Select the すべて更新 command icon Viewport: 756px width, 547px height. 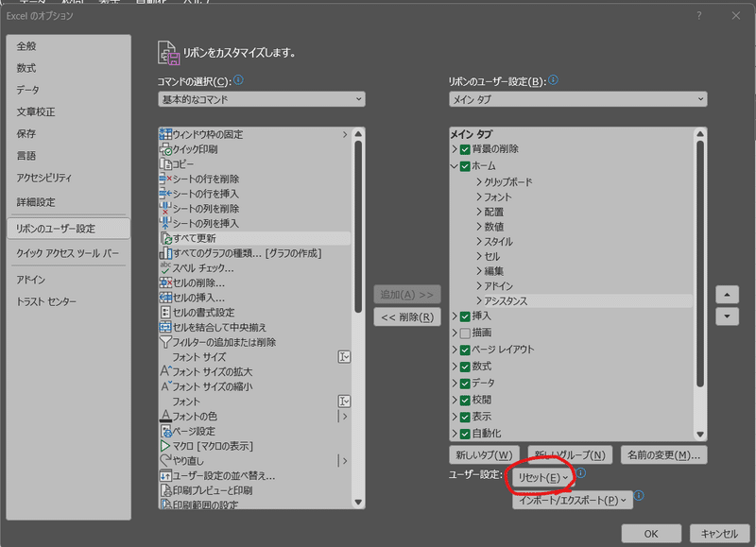(x=166, y=239)
